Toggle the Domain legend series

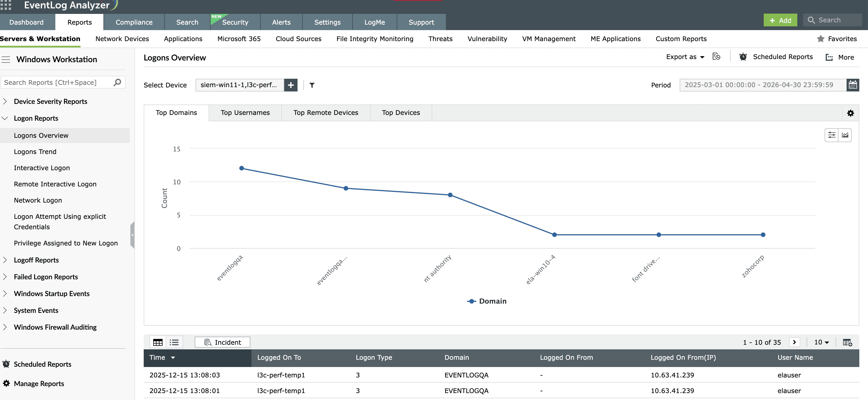click(486, 301)
